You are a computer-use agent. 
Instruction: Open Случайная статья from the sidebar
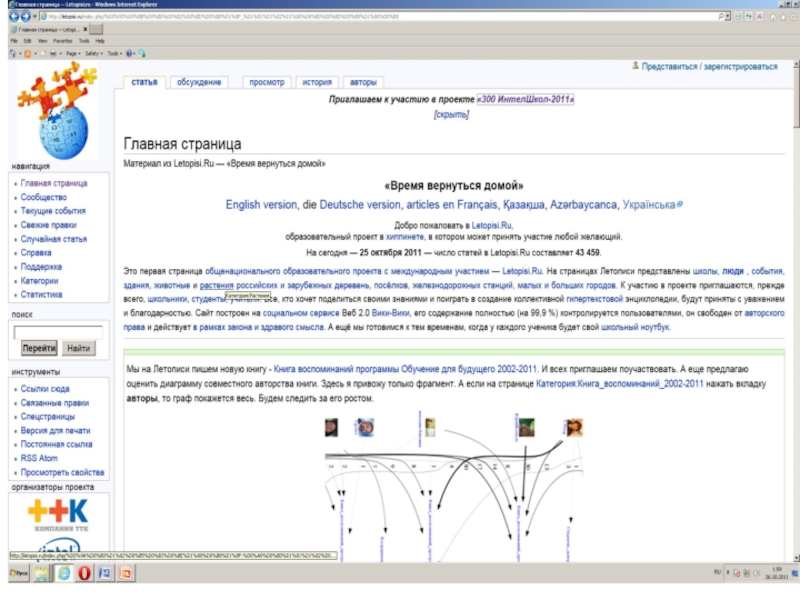54,239
